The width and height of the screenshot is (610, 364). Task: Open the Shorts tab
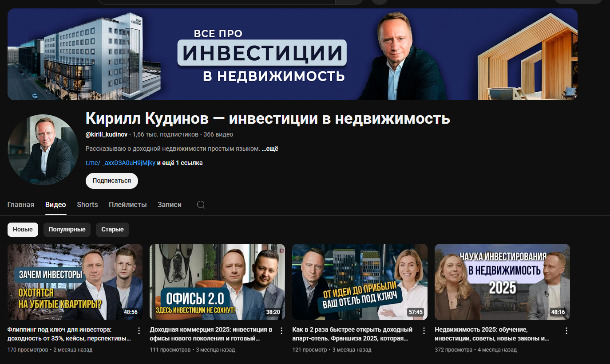[87, 205]
